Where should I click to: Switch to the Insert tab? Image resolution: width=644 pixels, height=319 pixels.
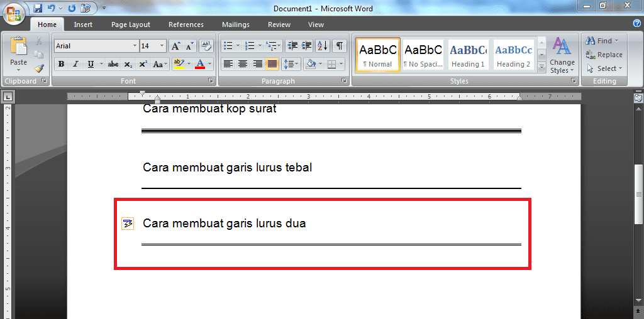tap(83, 24)
